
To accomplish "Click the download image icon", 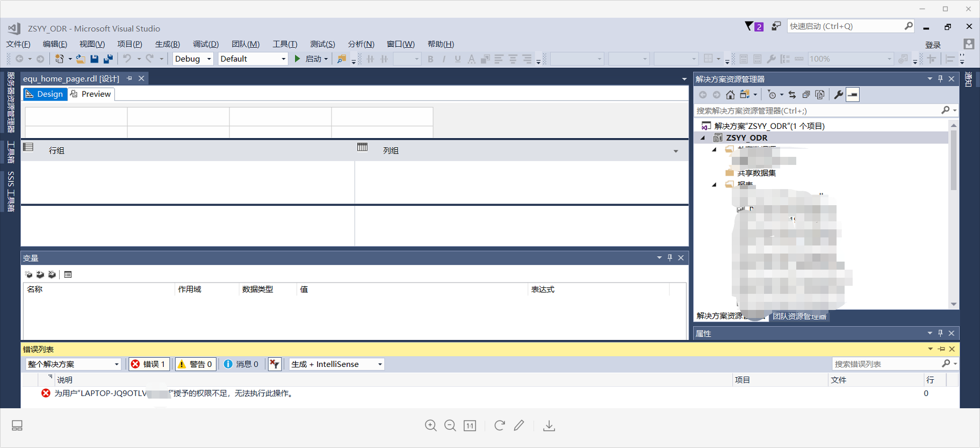I will click(x=549, y=425).
